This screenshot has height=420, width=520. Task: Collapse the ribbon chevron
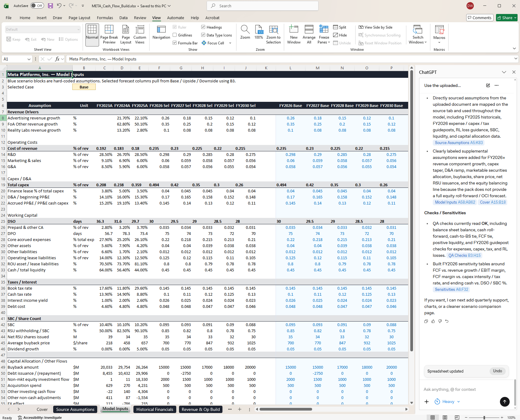point(514,49)
